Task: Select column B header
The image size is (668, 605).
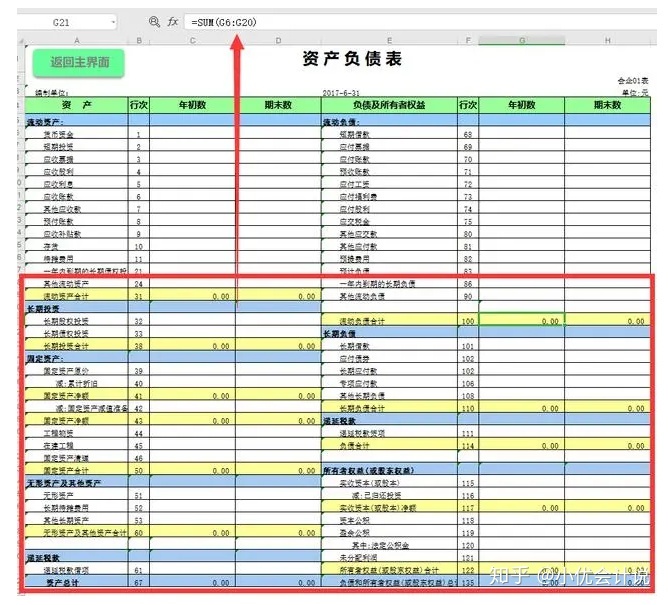Action: (139, 40)
